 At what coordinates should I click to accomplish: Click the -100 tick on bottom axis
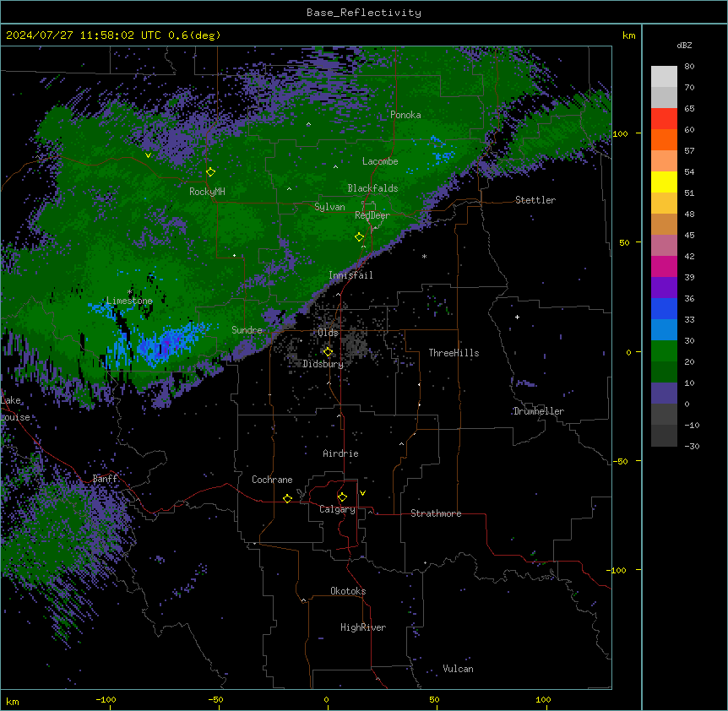(106, 699)
